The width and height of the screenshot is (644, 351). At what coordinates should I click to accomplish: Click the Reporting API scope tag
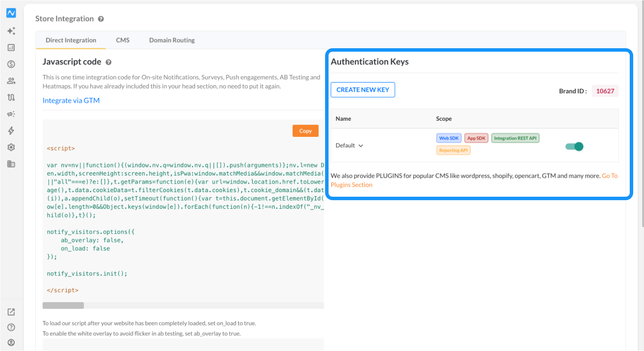click(453, 150)
